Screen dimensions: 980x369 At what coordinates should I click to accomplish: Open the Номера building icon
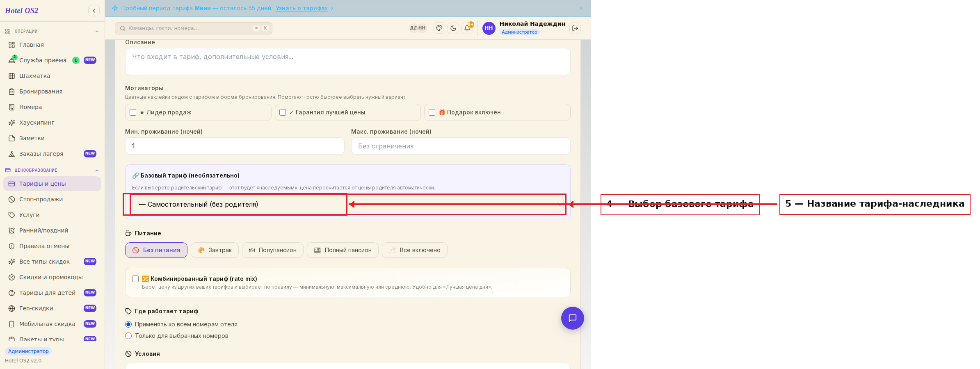coord(12,107)
